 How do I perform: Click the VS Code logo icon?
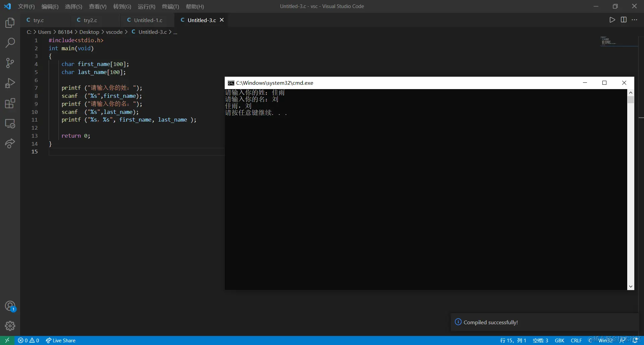point(7,6)
